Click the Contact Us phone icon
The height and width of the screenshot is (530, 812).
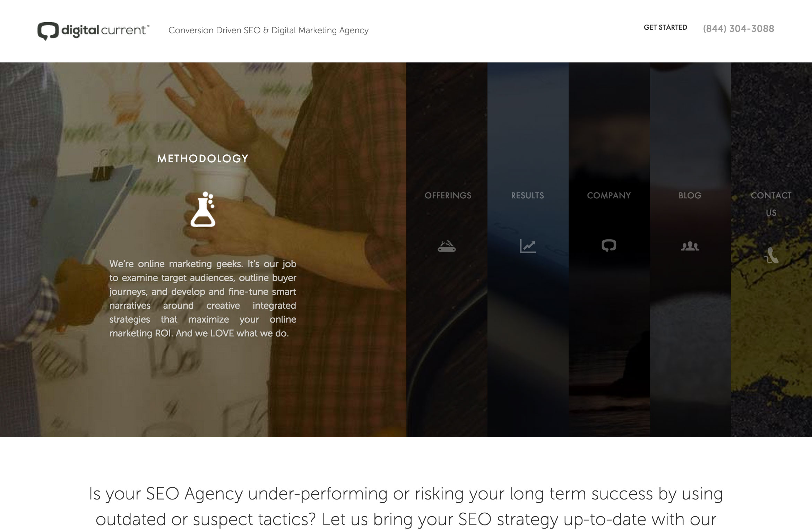tap(771, 255)
